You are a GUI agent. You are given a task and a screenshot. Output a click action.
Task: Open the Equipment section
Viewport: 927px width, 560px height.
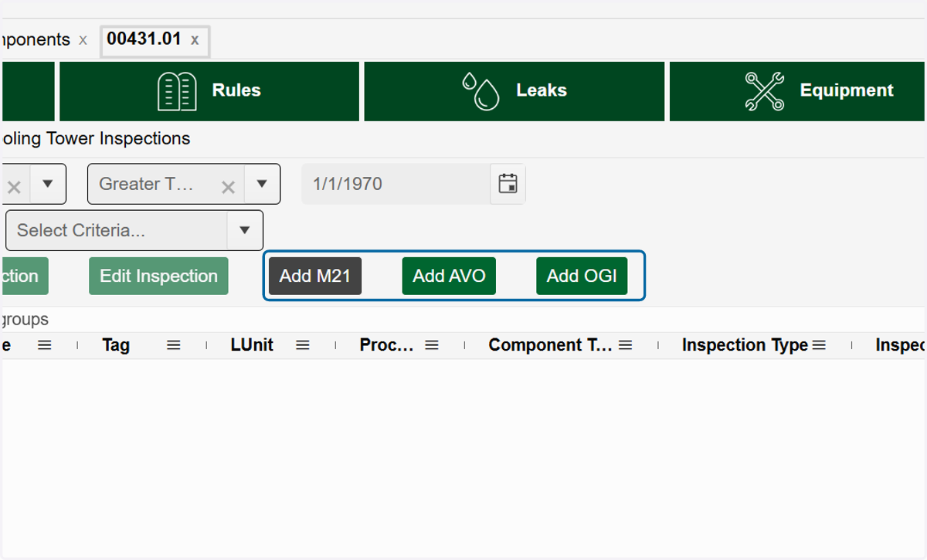797,91
